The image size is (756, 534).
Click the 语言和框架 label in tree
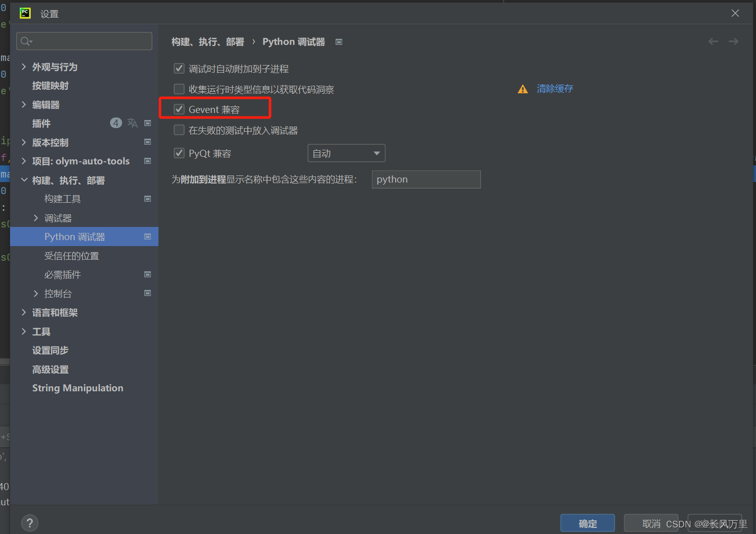pyautogui.click(x=55, y=313)
